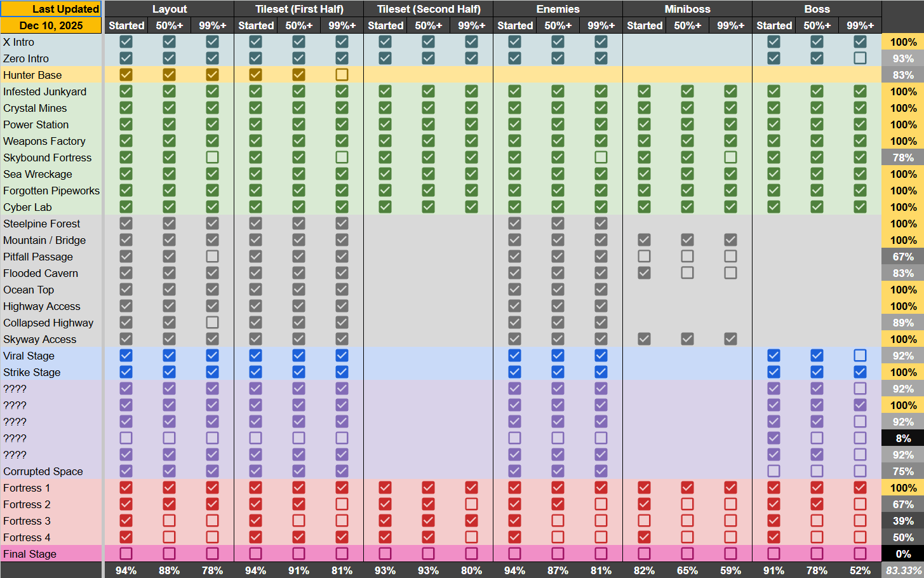Check Pitfall Passage Miniboss Started box

[x=644, y=257]
